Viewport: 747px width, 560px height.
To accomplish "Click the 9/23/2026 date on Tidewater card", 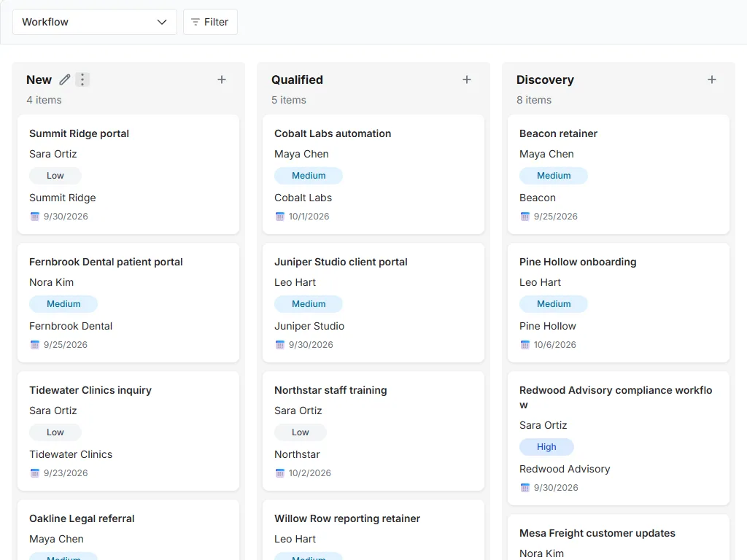I will coord(66,472).
